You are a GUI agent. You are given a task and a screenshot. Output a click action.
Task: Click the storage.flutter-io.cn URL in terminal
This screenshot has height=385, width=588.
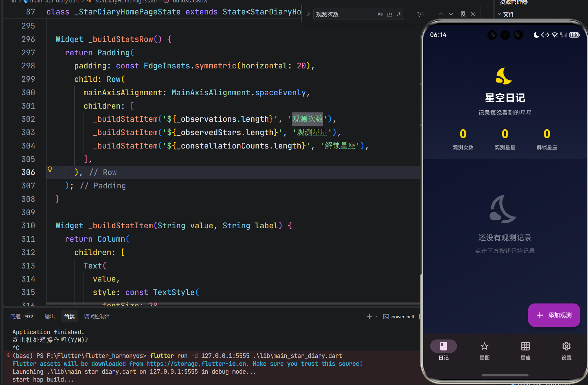coord(196,364)
